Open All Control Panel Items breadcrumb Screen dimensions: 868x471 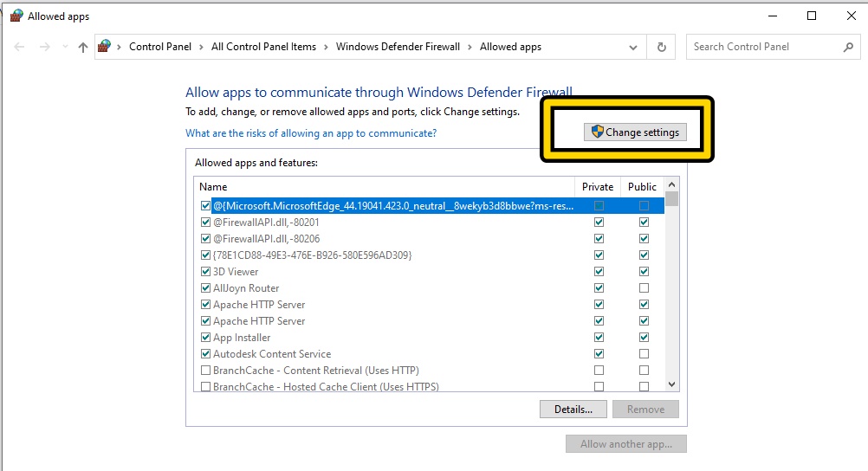click(263, 47)
